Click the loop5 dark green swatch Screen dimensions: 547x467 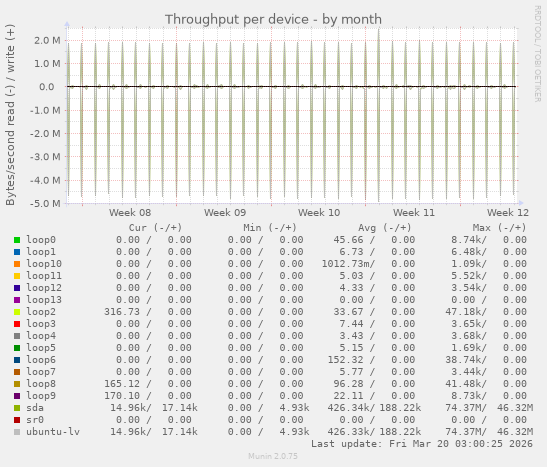click(17, 348)
